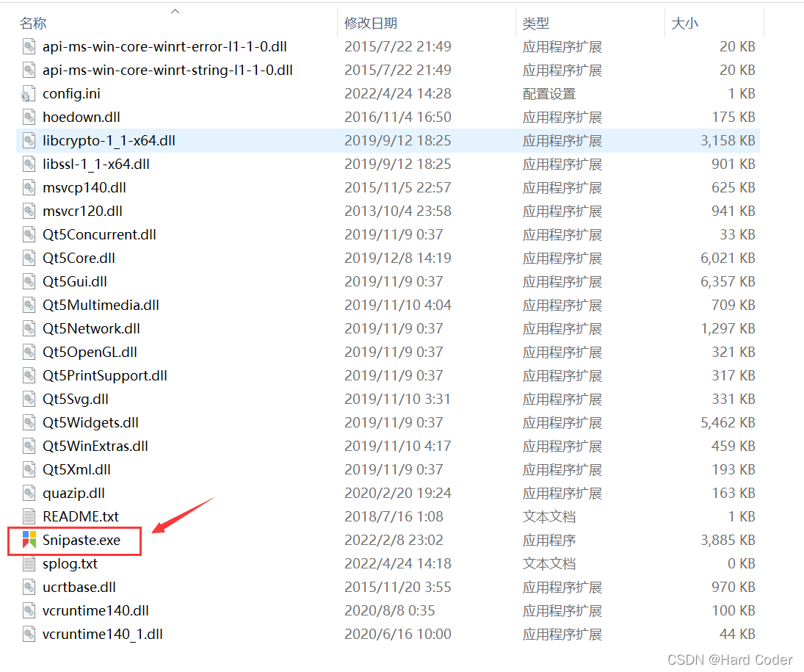
Task: Select the file name hoedown.dll
Action: click(x=81, y=118)
